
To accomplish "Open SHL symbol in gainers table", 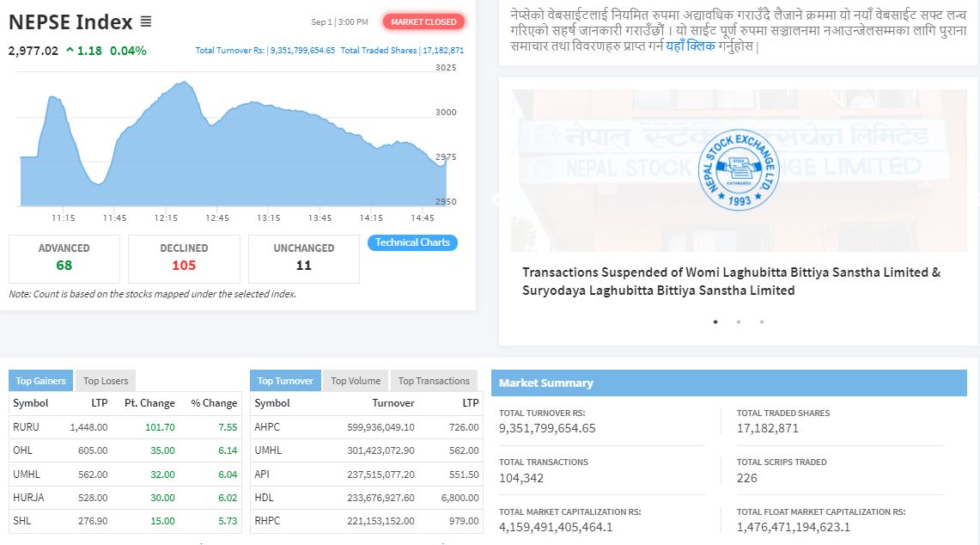I will [21, 521].
